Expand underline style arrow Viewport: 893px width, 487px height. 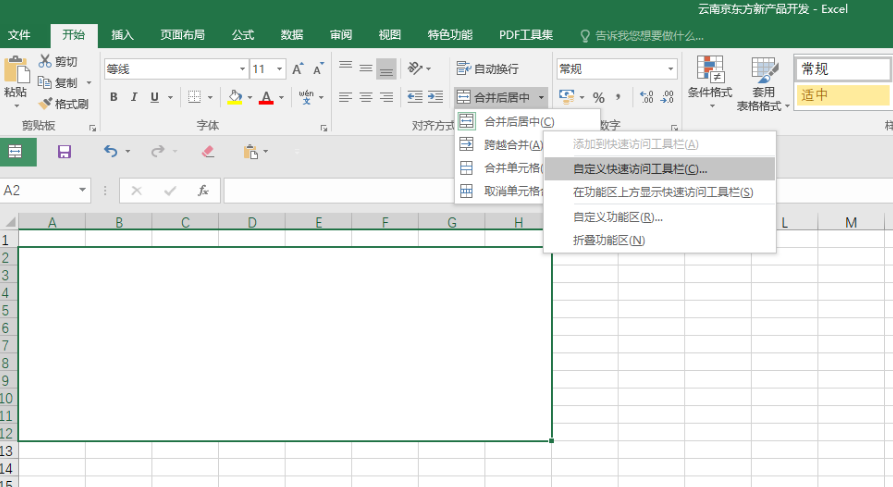tap(170, 97)
